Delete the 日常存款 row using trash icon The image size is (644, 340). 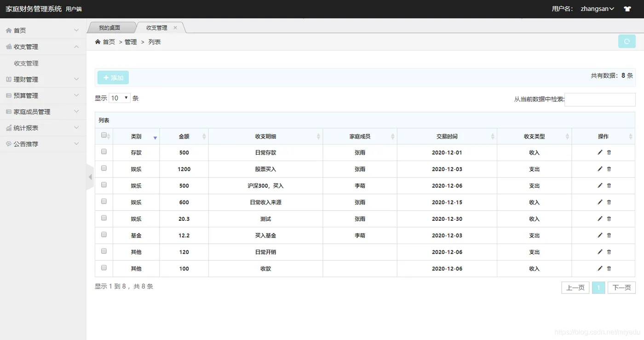pyautogui.click(x=609, y=152)
